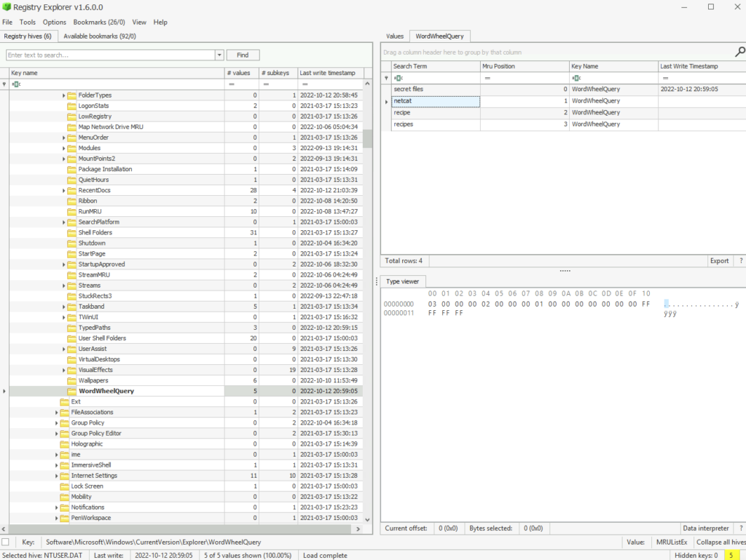Select the Type viewer tab

click(402, 281)
